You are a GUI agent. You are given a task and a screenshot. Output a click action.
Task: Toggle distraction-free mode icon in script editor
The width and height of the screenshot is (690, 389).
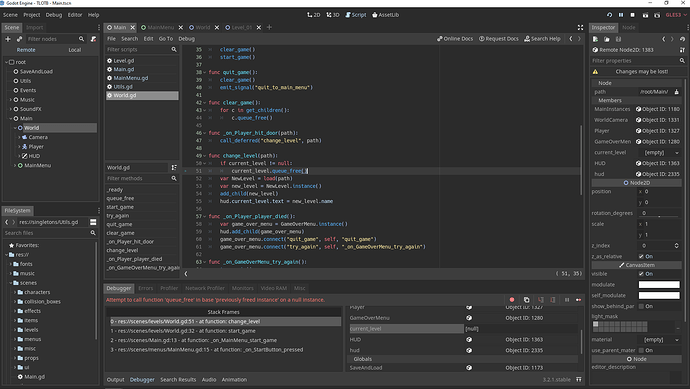pos(580,27)
